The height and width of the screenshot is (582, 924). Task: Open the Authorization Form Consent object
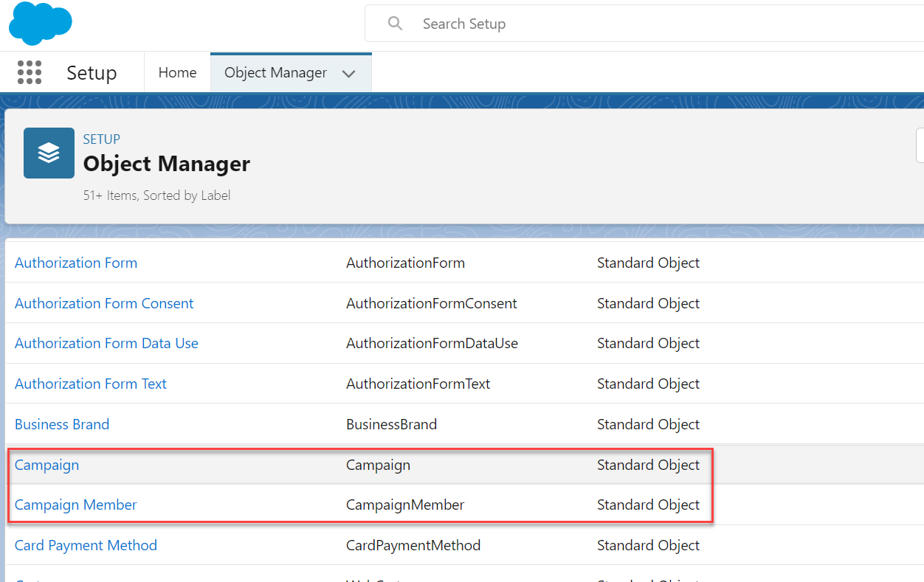104,303
